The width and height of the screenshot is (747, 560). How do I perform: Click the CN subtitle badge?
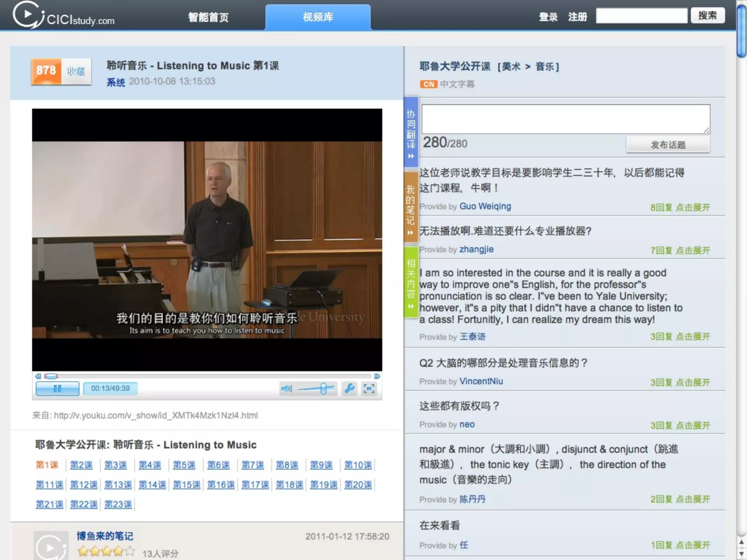[x=429, y=84]
